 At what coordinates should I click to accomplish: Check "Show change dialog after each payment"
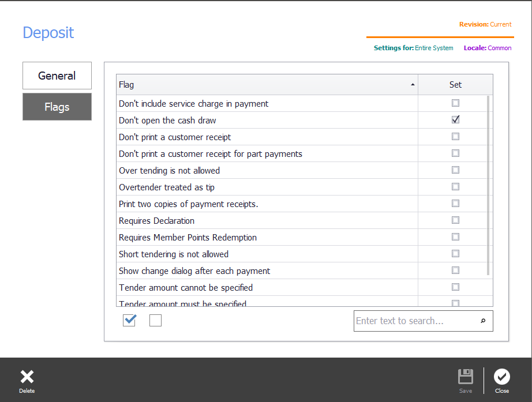tap(455, 270)
